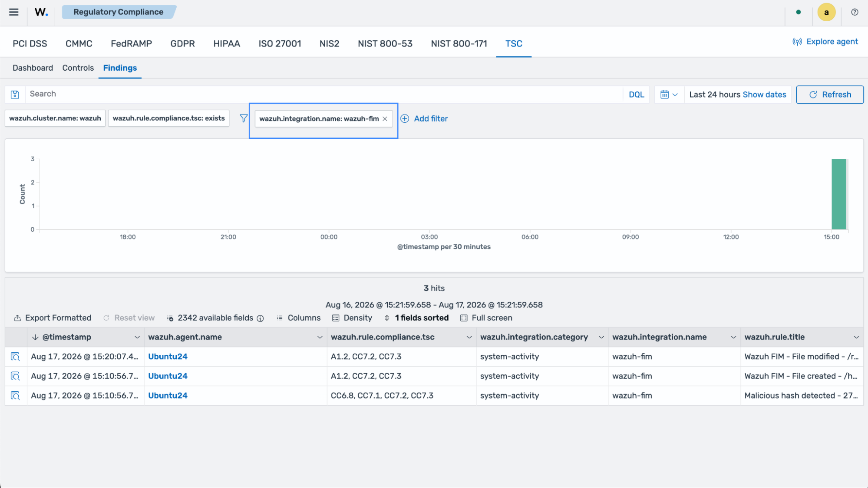
Task: Click Add filter
Action: point(424,119)
